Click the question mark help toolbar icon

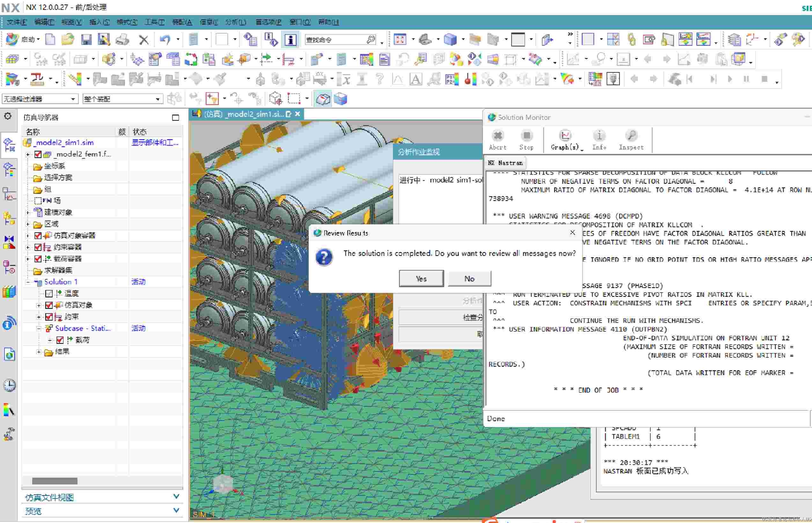[380, 79]
